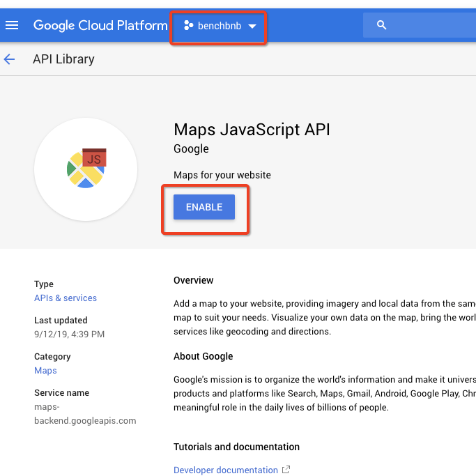Open the hamburger navigation menu
Image resolution: width=476 pixels, height=476 pixels.
click(x=12, y=25)
